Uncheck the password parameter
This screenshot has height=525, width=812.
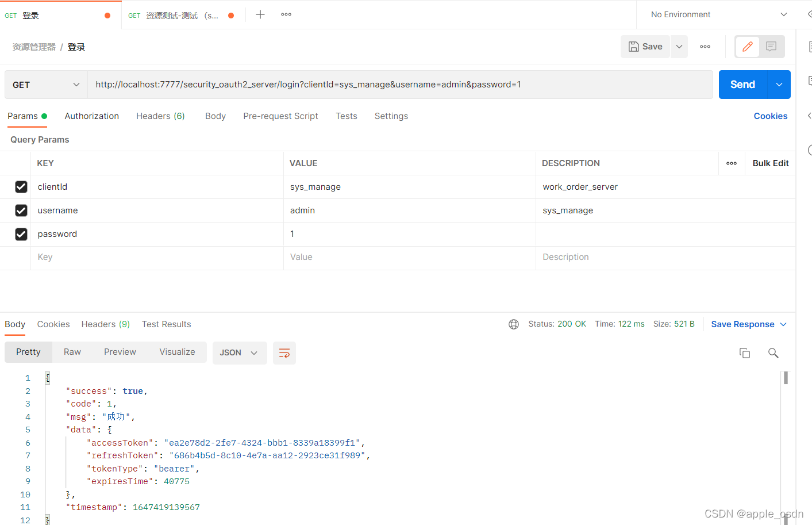pyautogui.click(x=21, y=234)
